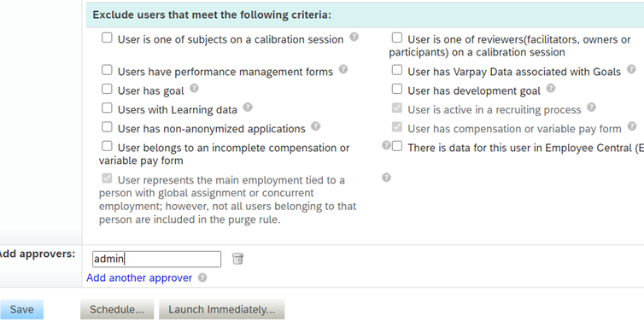Enable Users have performance management forms checkbox

[107, 70]
